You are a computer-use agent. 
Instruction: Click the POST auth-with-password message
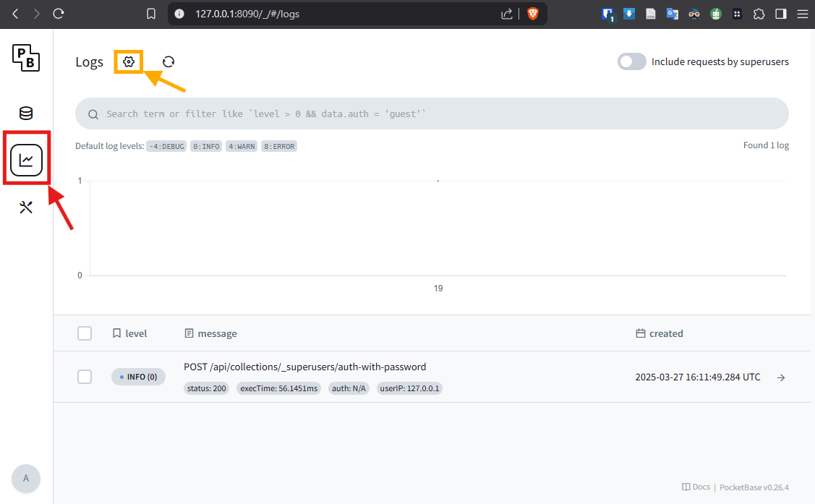click(x=304, y=367)
